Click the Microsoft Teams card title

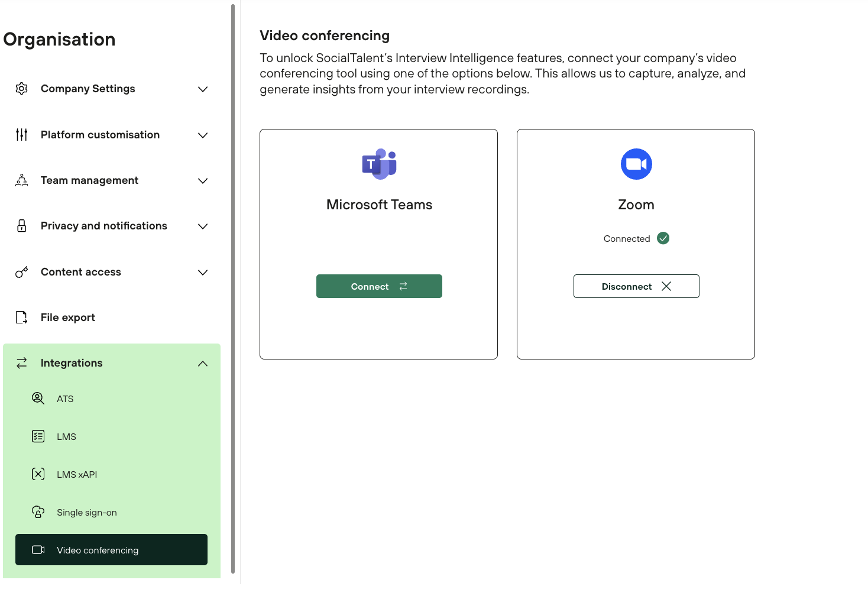(379, 205)
